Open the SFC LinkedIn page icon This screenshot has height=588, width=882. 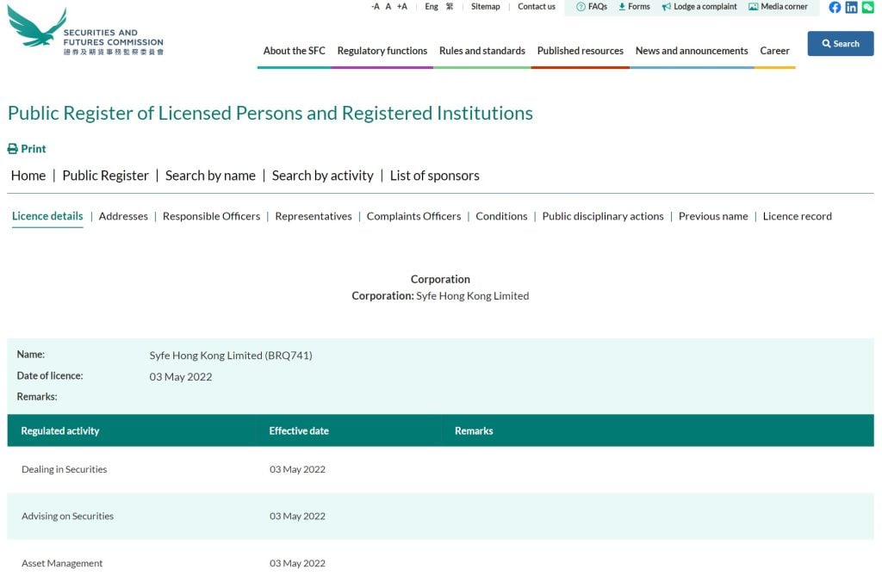(x=851, y=7)
